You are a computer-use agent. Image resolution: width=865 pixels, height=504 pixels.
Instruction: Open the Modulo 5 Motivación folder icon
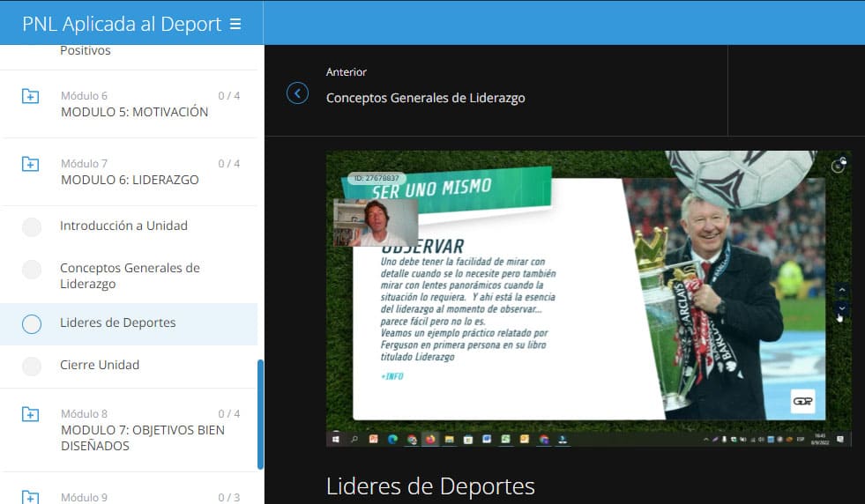[30, 96]
